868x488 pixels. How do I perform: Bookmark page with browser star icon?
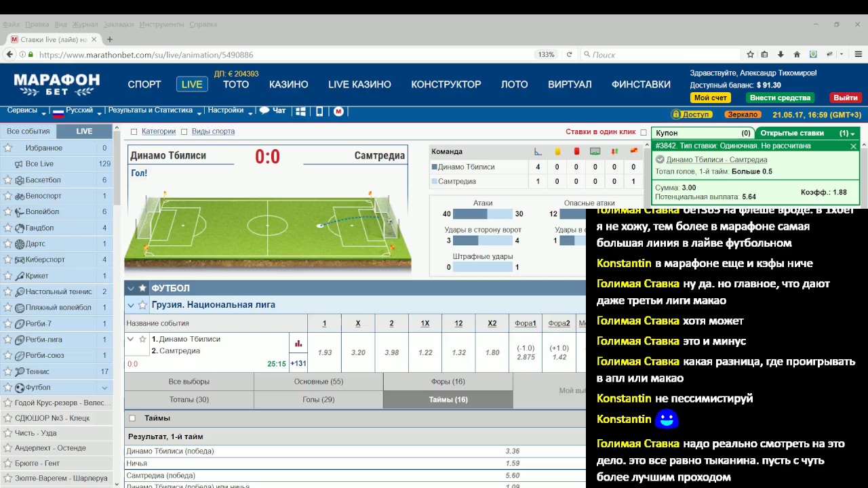[750, 55]
